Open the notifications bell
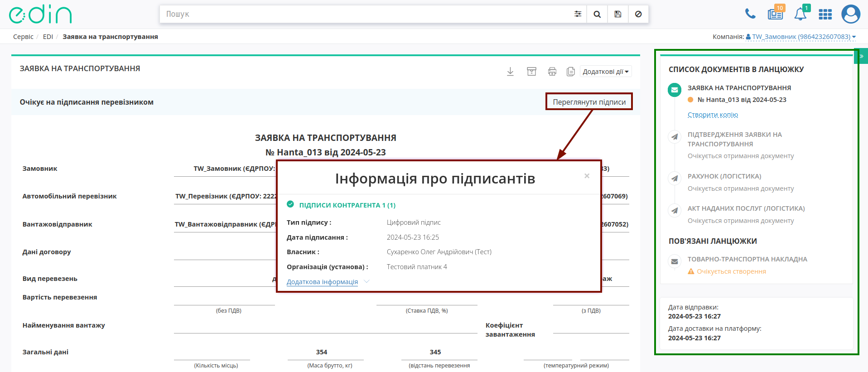This screenshot has height=372, width=868. point(800,14)
